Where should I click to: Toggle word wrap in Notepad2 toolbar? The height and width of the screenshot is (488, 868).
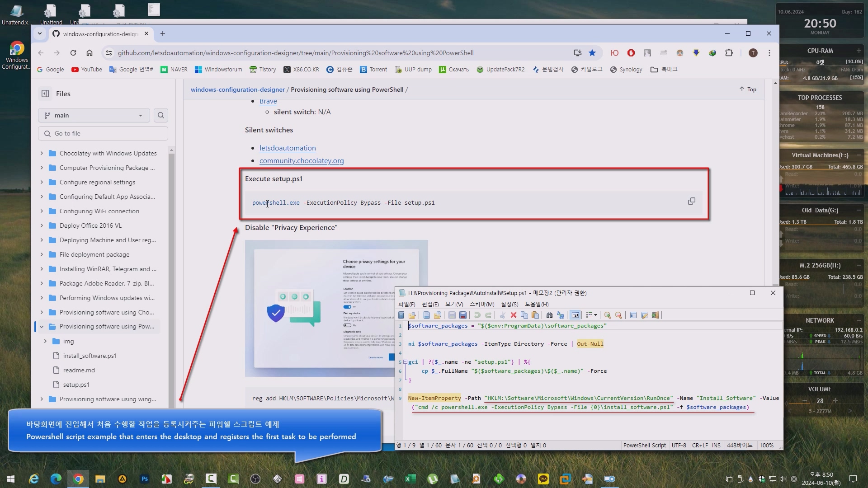tap(575, 315)
